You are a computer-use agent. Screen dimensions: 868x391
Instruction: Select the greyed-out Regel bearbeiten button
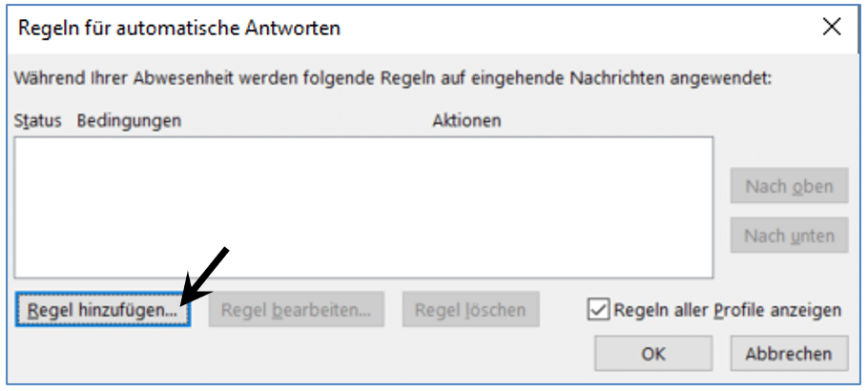coord(296,310)
